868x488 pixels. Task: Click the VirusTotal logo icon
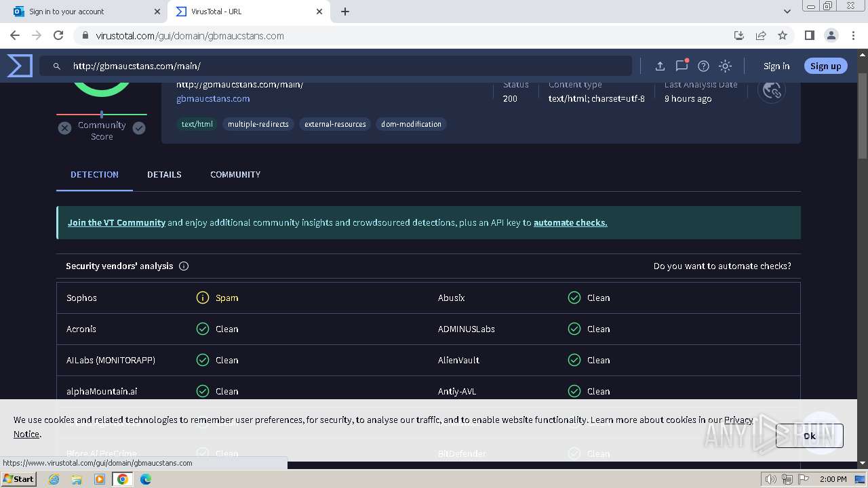pos(20,66)
